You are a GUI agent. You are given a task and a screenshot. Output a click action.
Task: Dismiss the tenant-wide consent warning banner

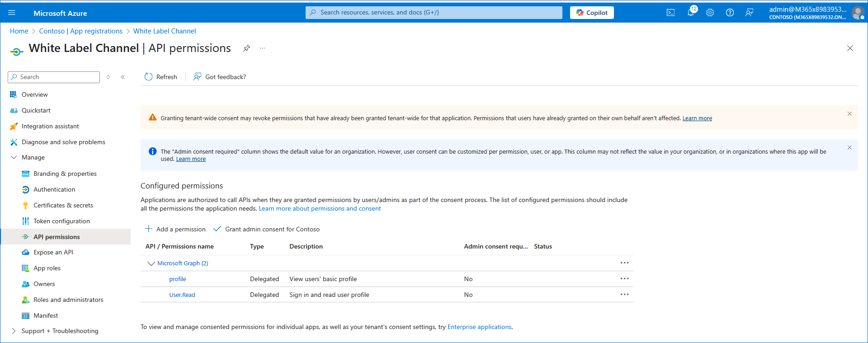click(849, 114)
